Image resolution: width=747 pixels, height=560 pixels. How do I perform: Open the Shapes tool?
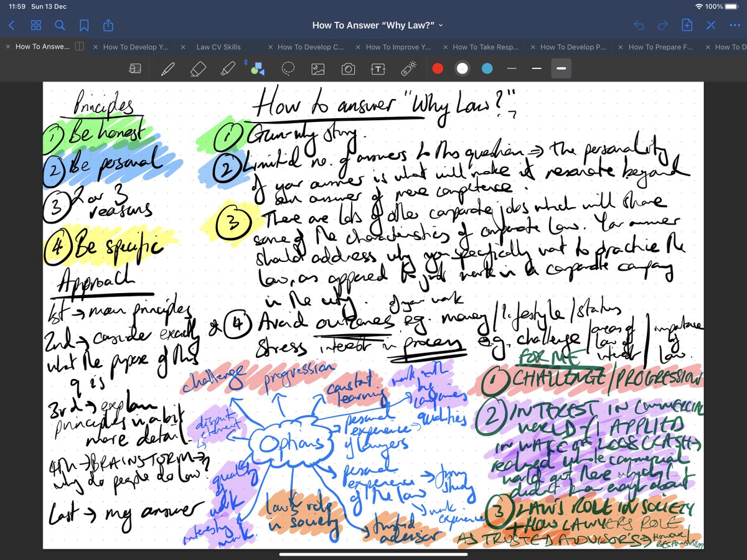coord(257,68)
